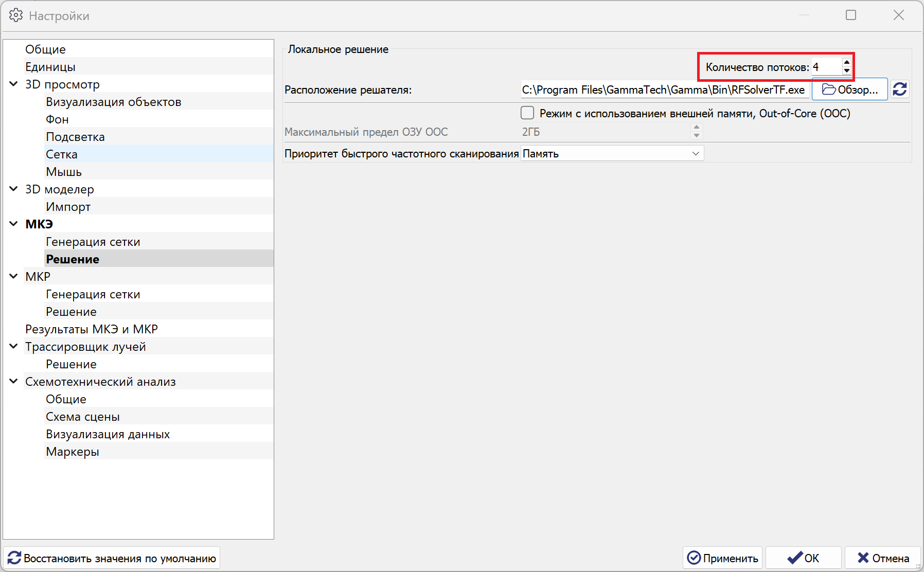
Task: Click the solver location path field
Action: [664, 90]
